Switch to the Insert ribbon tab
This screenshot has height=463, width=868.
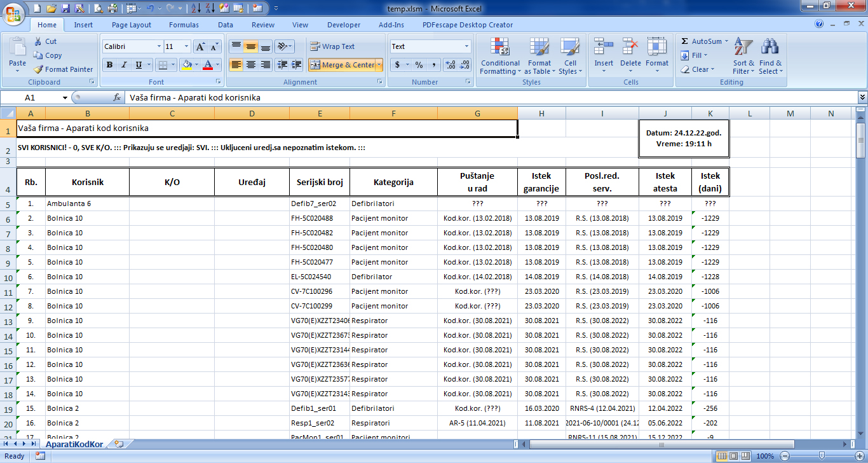coord(83,25)
